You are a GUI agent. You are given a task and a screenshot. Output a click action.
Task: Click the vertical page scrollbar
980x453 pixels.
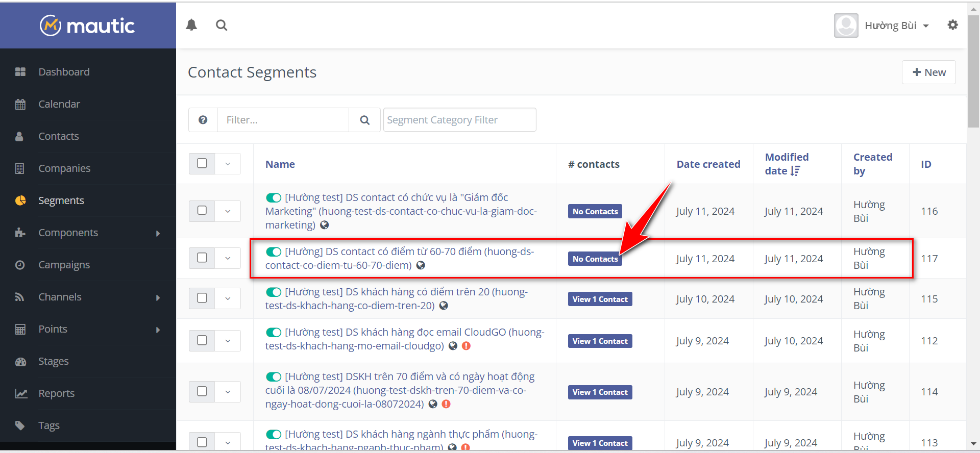tap(973, 71)
